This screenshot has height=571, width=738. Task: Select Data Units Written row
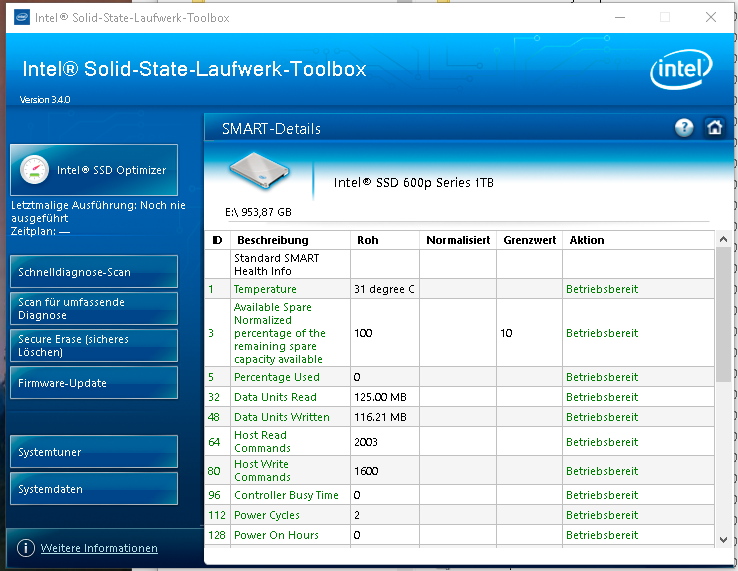tap(459, 417)
